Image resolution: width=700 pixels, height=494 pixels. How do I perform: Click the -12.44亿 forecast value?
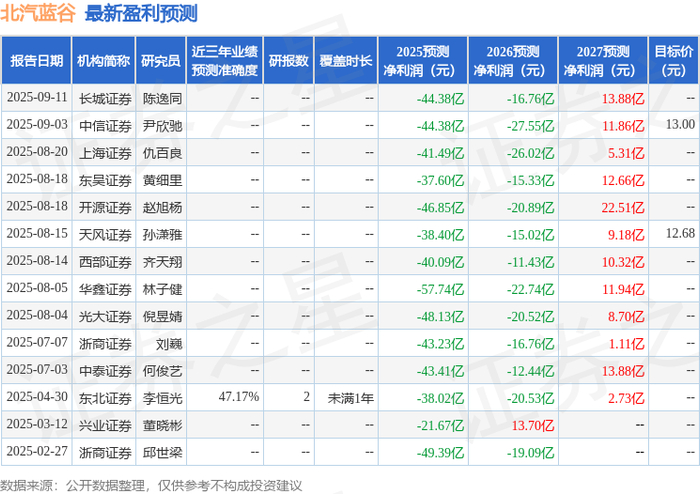click(x=530, y=371)
